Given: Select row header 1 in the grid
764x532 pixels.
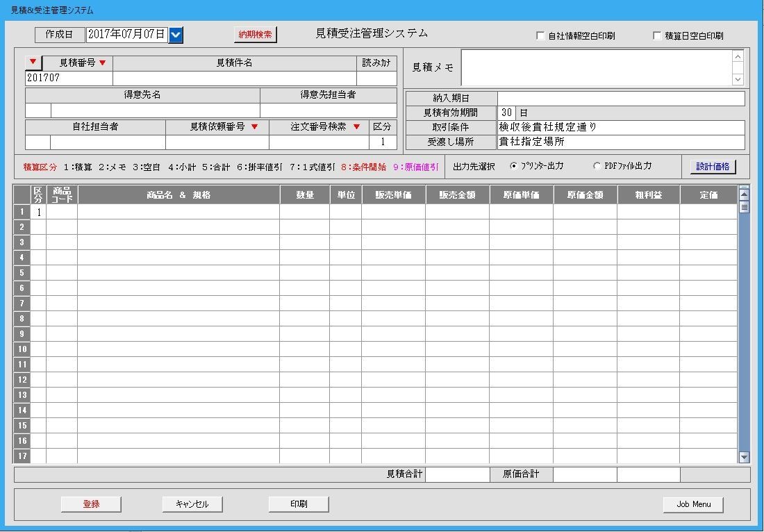Looking at the screenshot, I should click(22, 212).
